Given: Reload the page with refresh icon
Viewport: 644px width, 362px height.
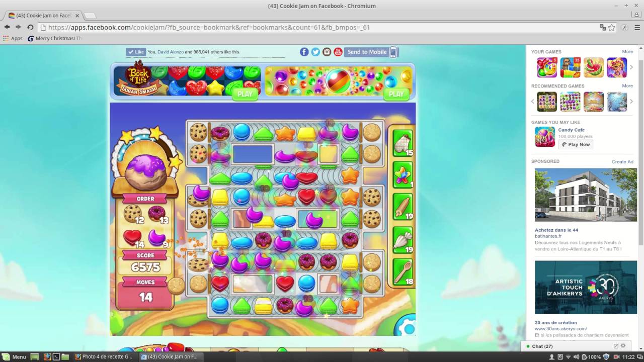Looking at the screenshot, I should 30,27.
